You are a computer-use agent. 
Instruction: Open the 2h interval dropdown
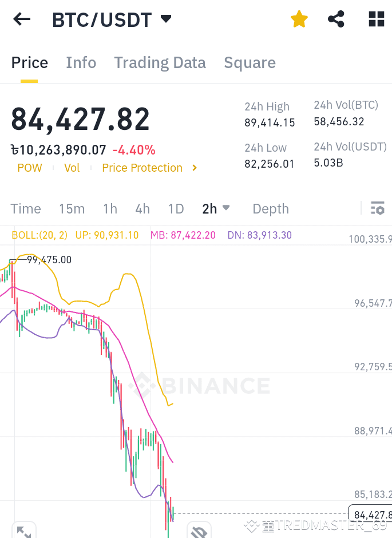pos(216,208)
